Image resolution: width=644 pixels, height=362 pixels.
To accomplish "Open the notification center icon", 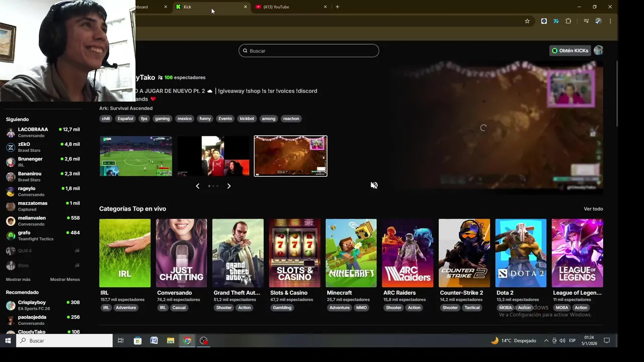I will tap(607, 340).
